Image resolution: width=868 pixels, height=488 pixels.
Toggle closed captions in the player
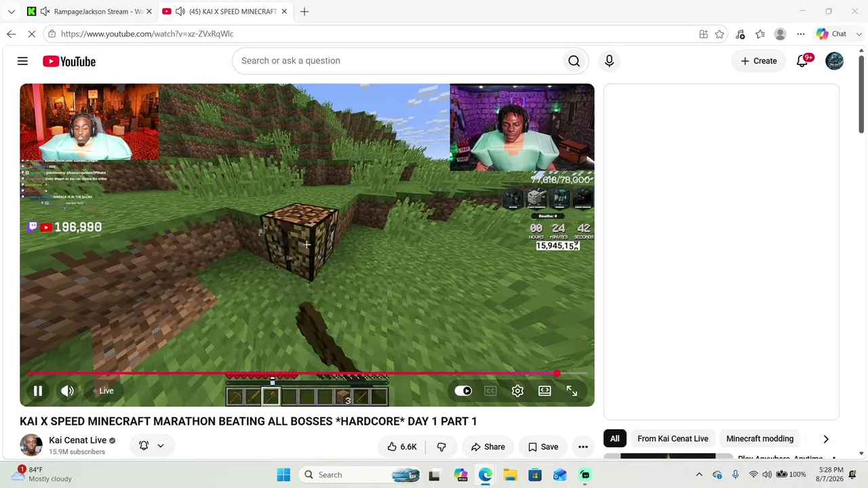(490, 391)
